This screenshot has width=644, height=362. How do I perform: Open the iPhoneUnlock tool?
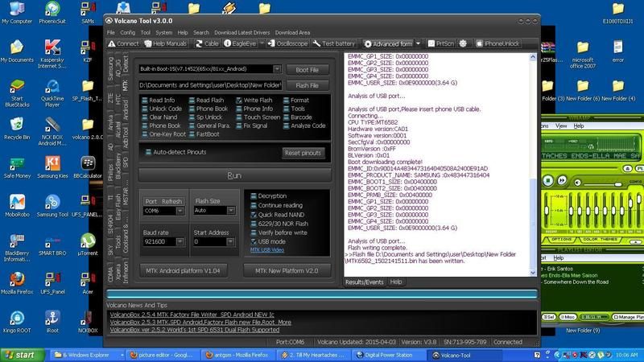click(497, 43)
